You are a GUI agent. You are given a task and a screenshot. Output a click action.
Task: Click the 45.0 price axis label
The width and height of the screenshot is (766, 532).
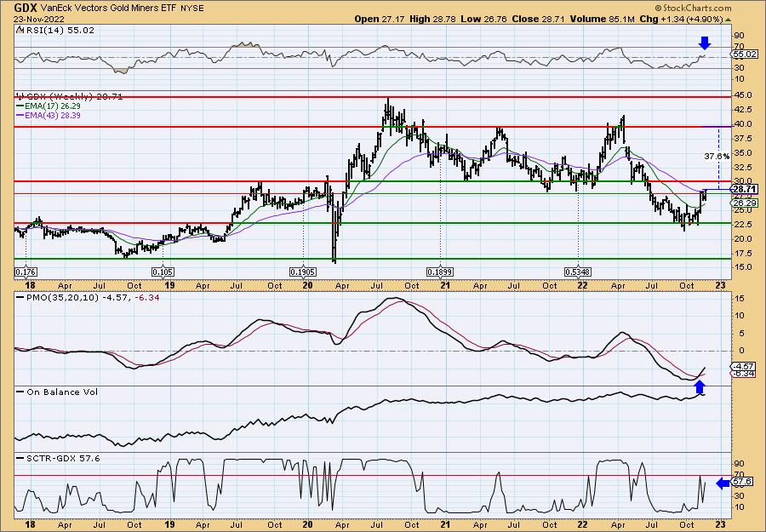point(741,95)
